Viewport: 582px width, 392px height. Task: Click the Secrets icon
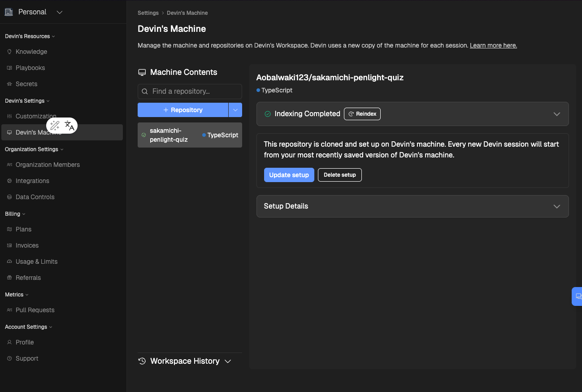coord(9,84)
